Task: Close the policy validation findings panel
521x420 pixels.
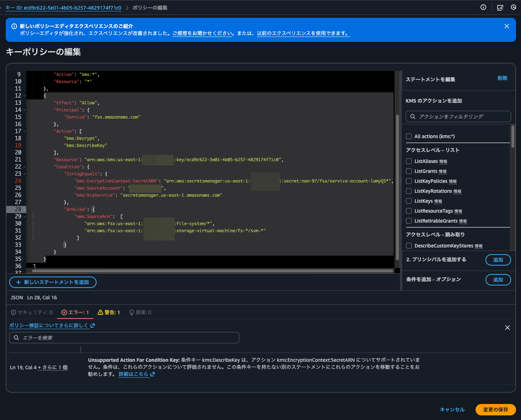Action: [507, 328]
